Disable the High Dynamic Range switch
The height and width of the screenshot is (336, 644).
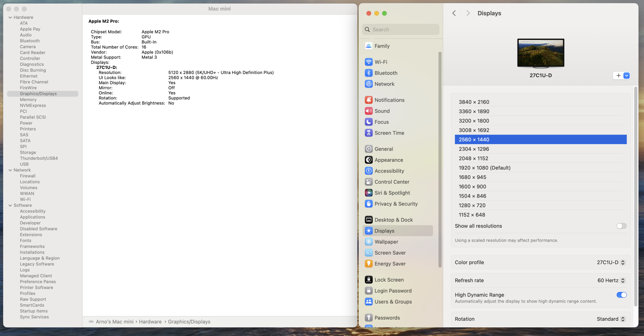621,295
